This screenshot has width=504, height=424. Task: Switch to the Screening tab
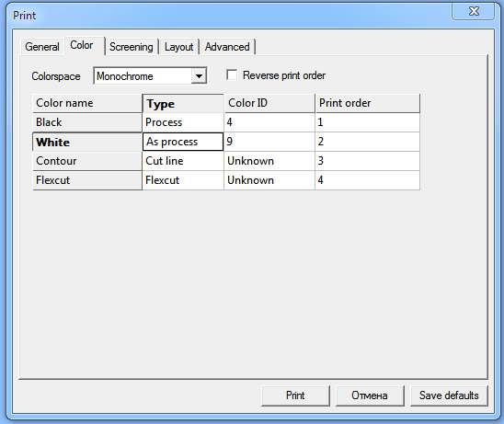click(x=132, y=47)
